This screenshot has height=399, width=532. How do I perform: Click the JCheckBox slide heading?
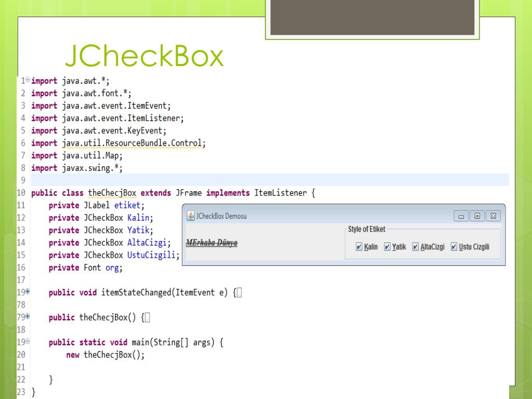(144, 56)
